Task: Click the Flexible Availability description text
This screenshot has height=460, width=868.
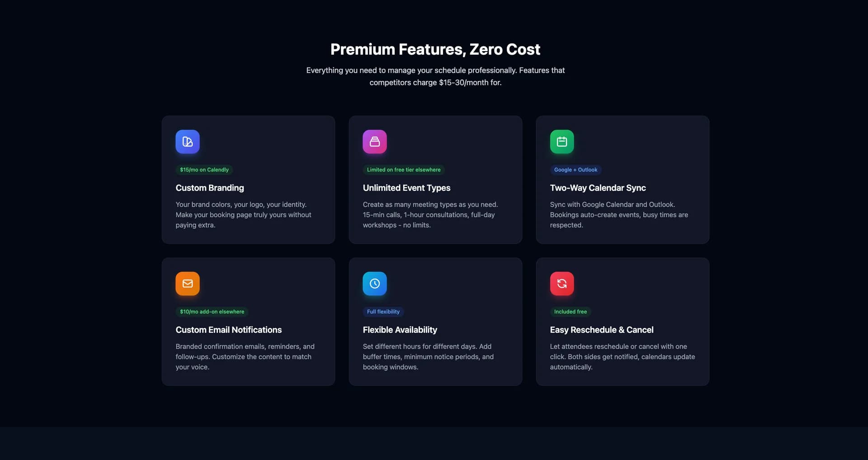Action: (x=428, y=356)
